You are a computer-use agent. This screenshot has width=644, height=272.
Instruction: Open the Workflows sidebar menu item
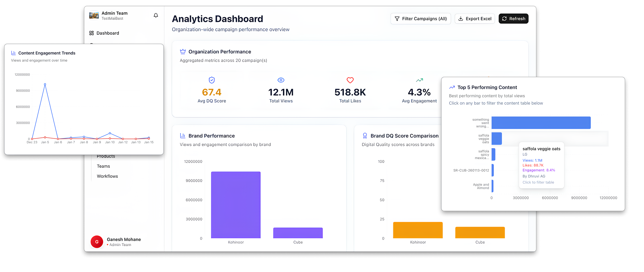point(107,176)
